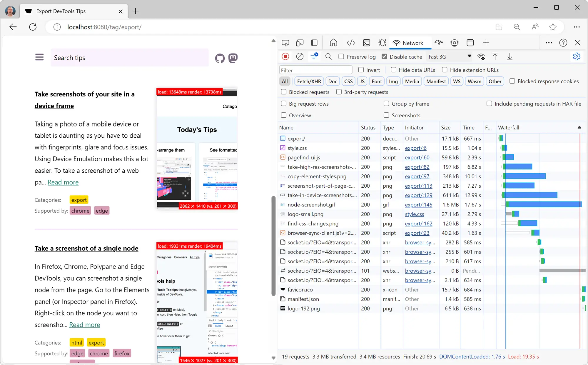
Task: Click Read more under device frame tip
Action: [x=63, y=182]
